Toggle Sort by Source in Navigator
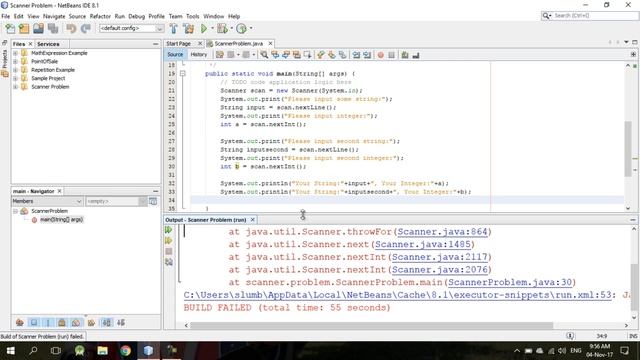Viewport: 640px width, 360px height. coord(121,322)
